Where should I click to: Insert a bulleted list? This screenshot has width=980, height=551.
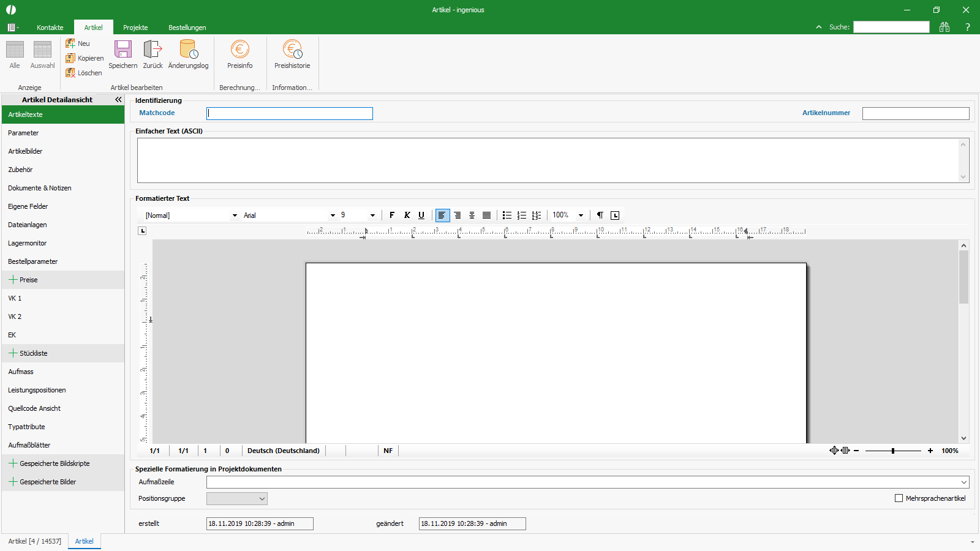507,215
